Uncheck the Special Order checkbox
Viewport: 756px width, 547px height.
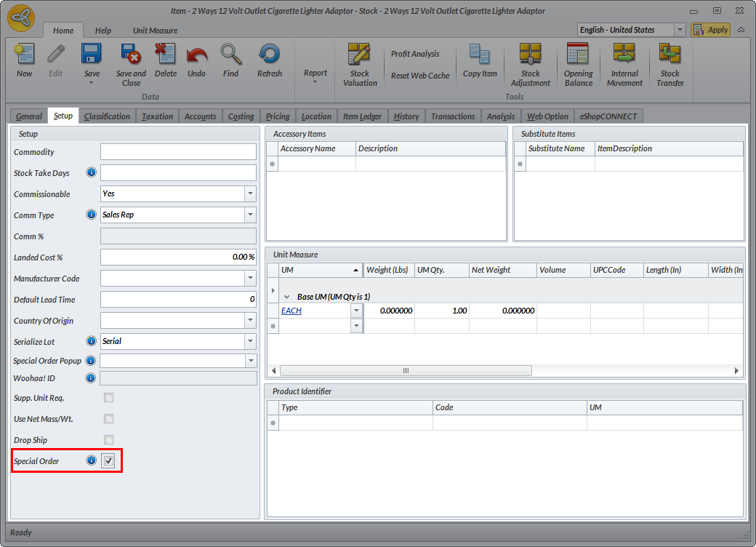(108, 460)
